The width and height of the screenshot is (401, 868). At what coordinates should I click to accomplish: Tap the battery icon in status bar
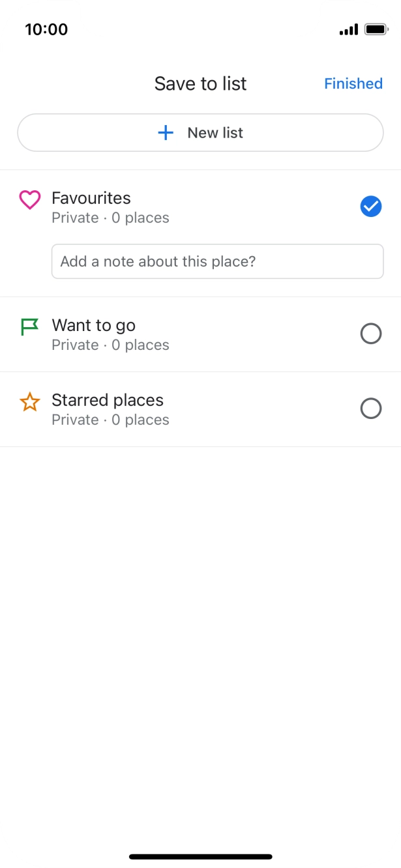[376, 30]
